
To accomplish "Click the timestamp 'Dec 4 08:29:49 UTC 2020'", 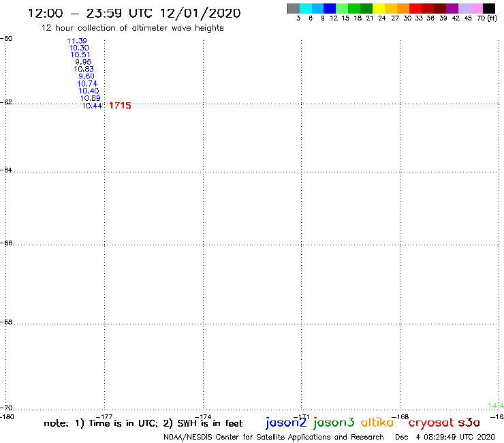I will coord(445,437).
